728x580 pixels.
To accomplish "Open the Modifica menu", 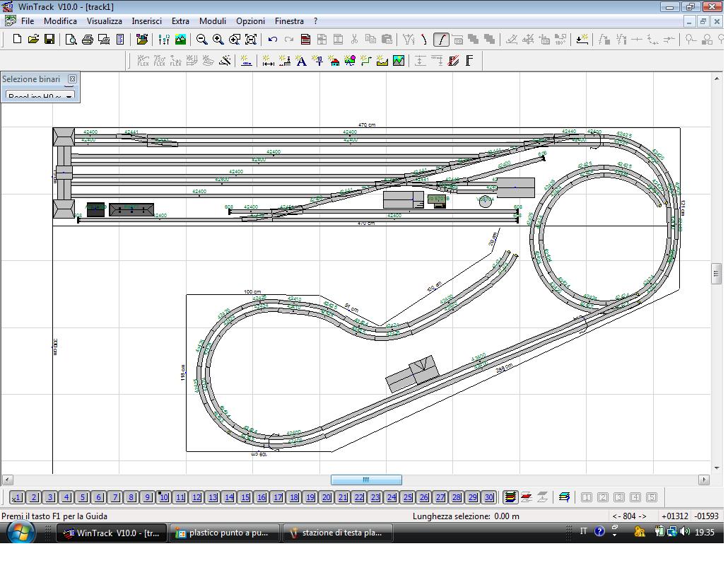I will [60, 21].
